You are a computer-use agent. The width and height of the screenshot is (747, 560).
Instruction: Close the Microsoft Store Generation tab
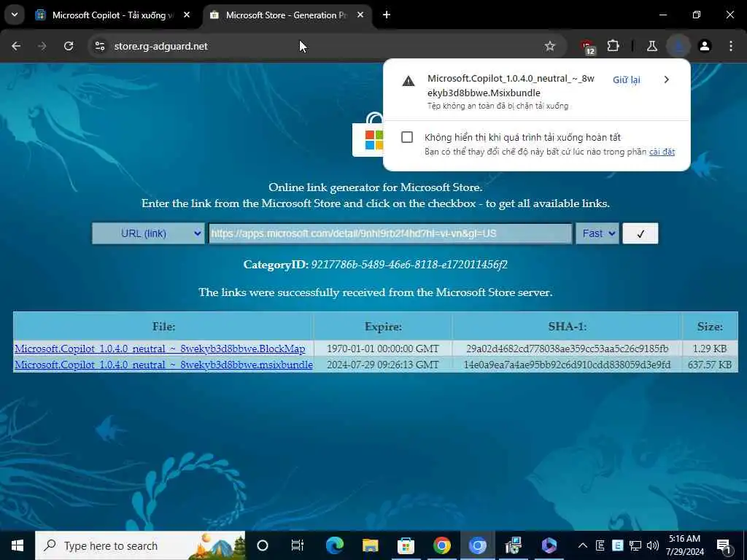(360, 15)
